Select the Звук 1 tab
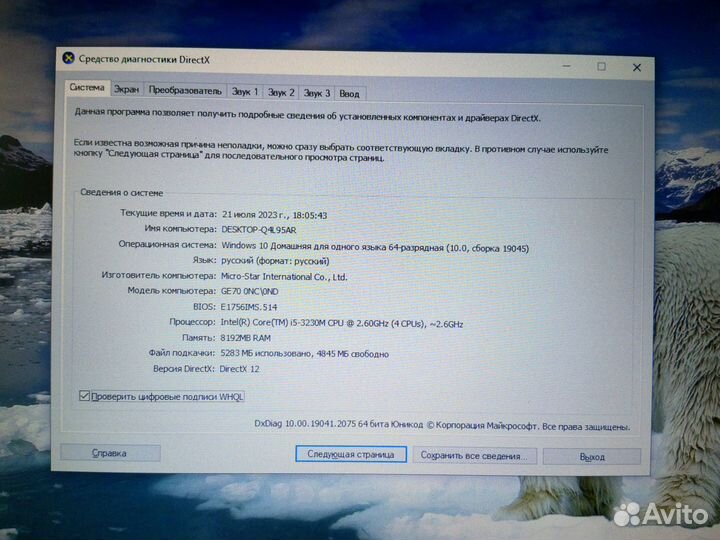Viewport: 720px width, 540px height. [245, 92]
